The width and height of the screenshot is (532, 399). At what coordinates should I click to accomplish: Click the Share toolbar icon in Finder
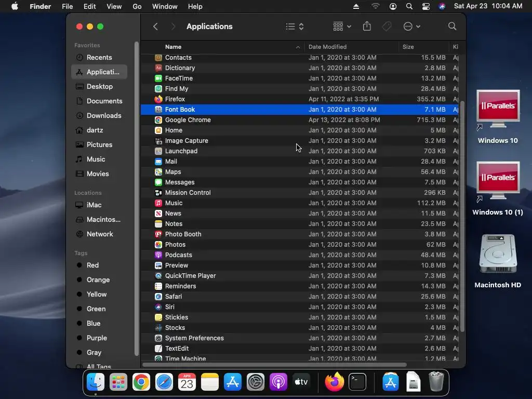(x=367, y=26)
